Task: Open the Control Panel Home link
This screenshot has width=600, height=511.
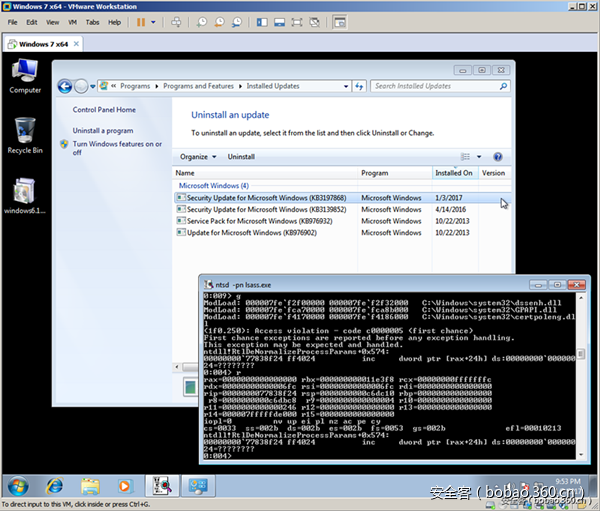Action: 104,110
